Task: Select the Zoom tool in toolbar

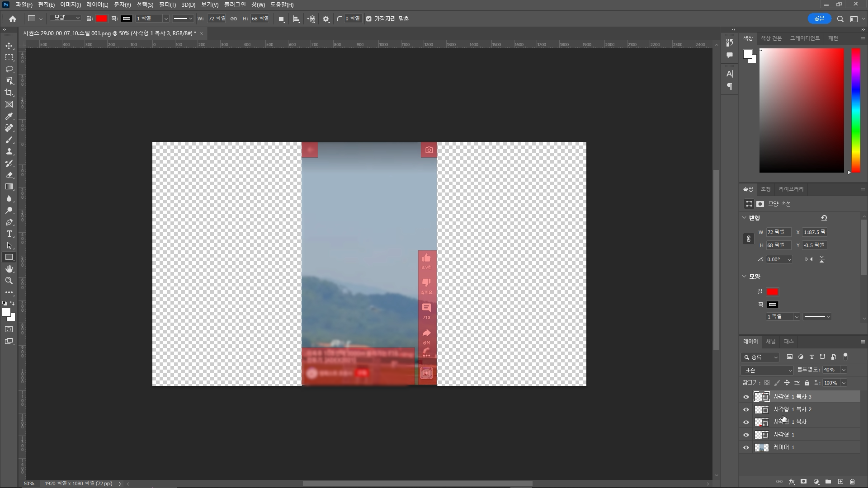Action: pos(9,281)
